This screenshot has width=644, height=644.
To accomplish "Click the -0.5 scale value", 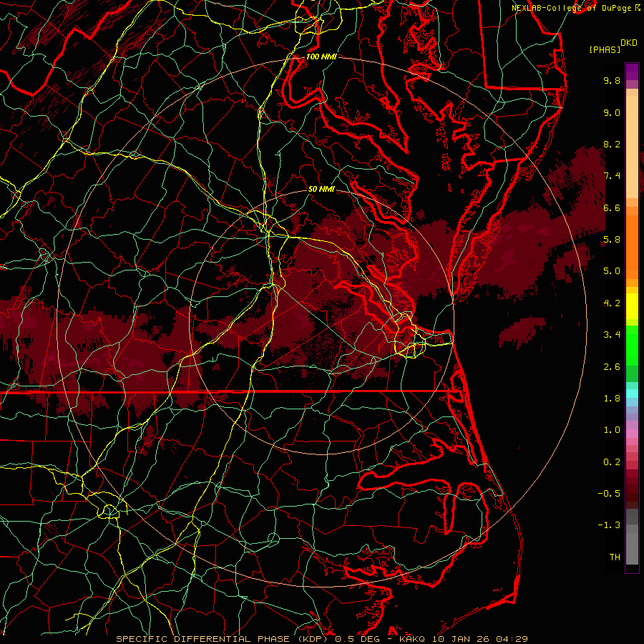I will pos(609,493).
